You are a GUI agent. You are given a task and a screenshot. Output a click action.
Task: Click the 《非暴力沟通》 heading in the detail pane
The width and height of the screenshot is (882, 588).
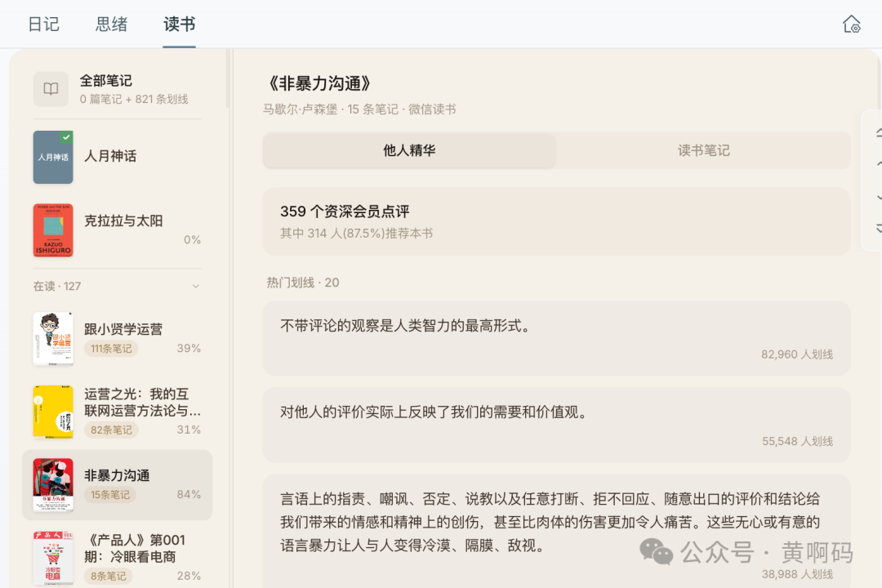coord(319,83)
